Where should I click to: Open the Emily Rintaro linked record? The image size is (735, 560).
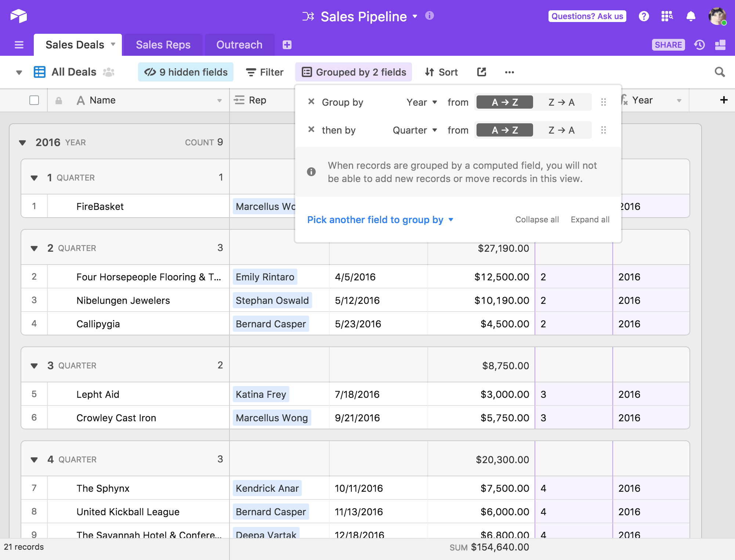click(x=265, y=277)
